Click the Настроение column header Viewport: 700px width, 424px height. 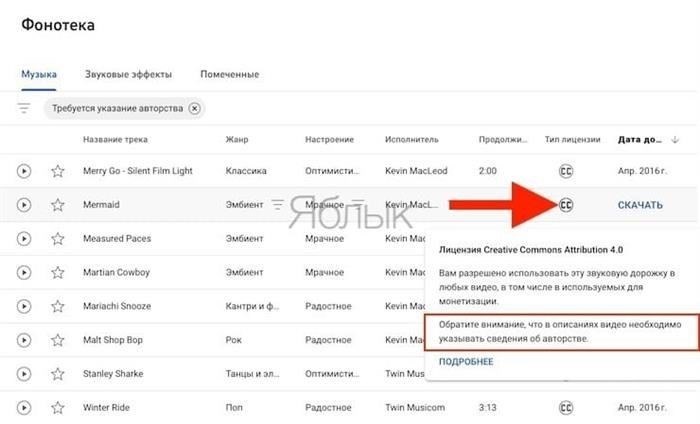coord(329,140)
